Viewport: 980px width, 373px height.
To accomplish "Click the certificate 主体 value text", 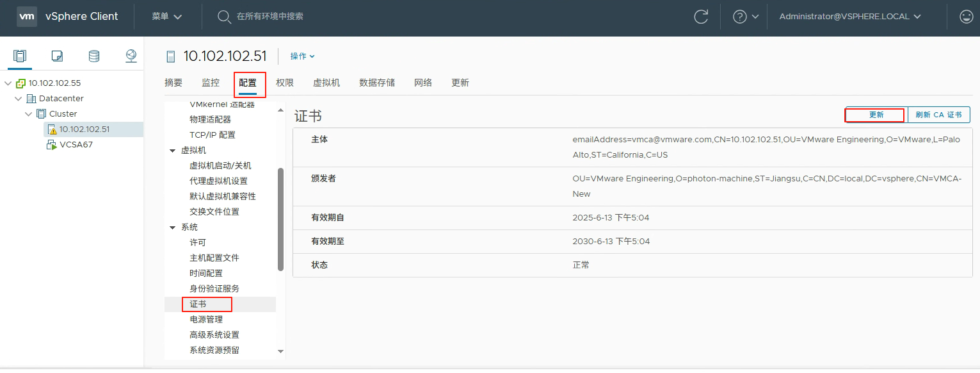I will tap(766, 147).
